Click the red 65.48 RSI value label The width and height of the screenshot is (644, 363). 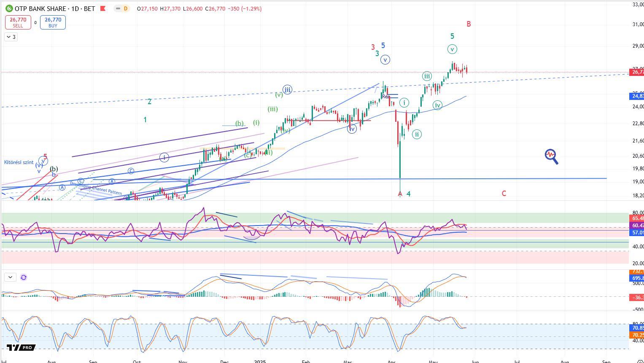point(636,218)
